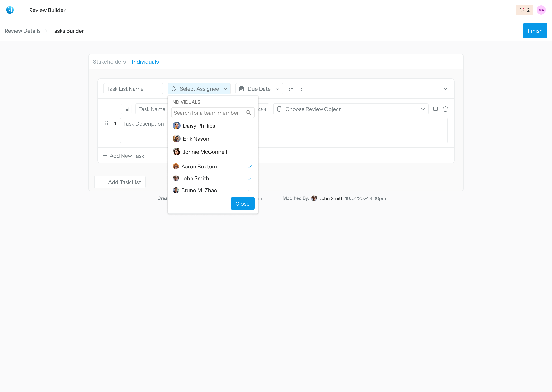The width and height of the screenshot is (552, 392).
Task: Click the task type icon button
Action: pyautogui.click(x=126, y=109)
